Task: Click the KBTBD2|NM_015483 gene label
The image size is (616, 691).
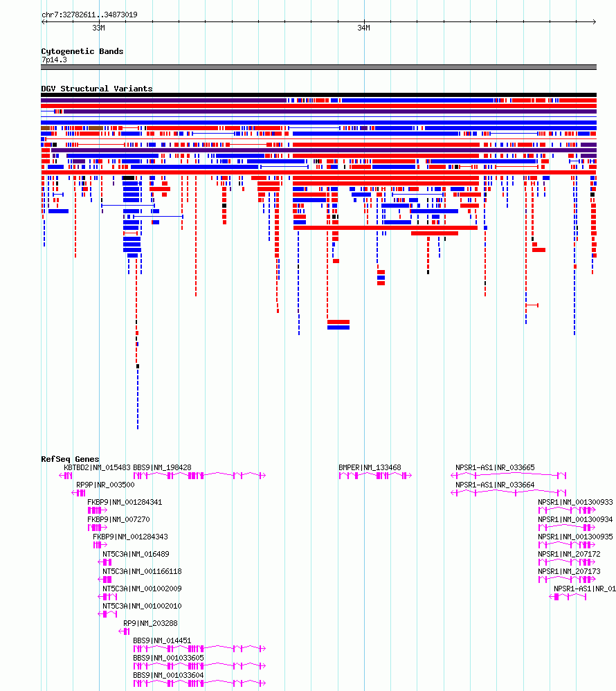Action: [98, 467]
